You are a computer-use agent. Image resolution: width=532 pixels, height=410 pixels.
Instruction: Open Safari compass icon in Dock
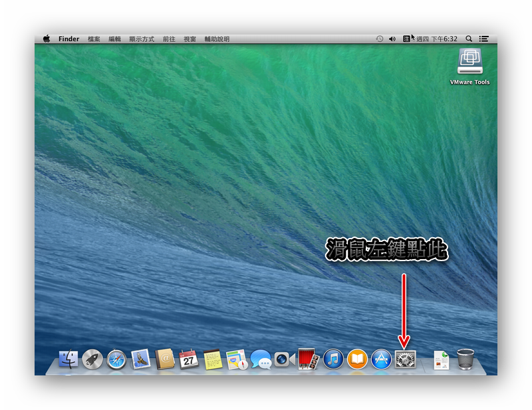tap(116, 359)
